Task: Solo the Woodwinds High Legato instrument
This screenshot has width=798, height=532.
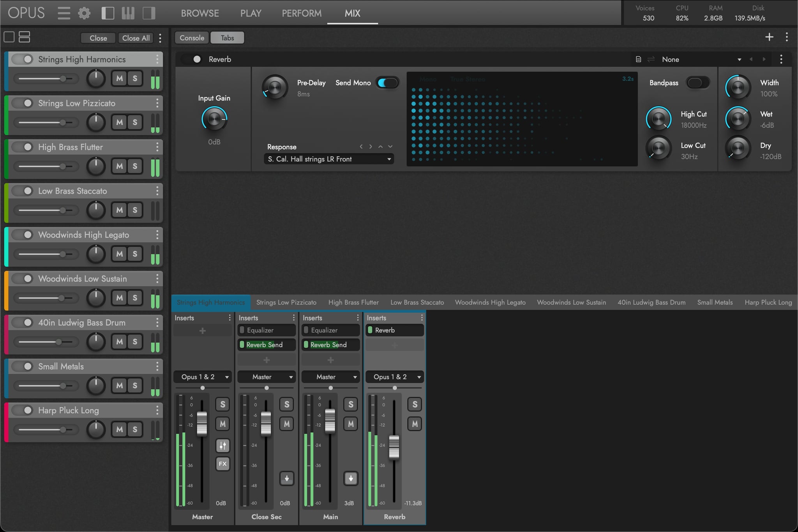Action: point(135,254)
